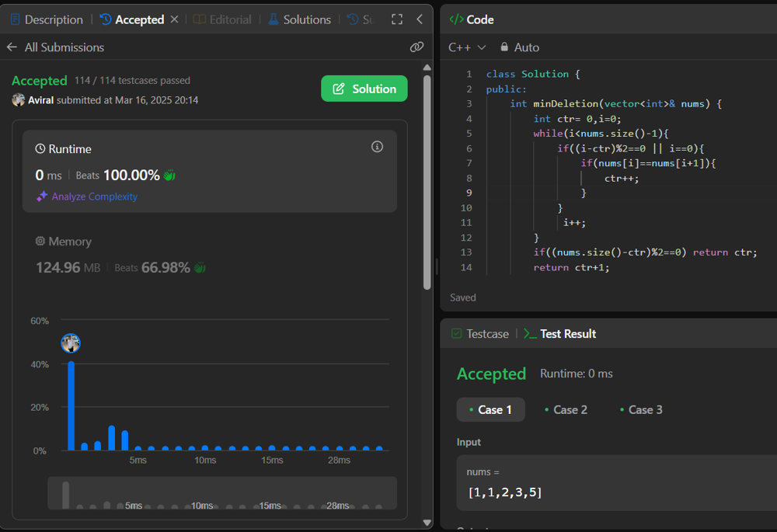Go back to All Submissions

coord(55,47)
